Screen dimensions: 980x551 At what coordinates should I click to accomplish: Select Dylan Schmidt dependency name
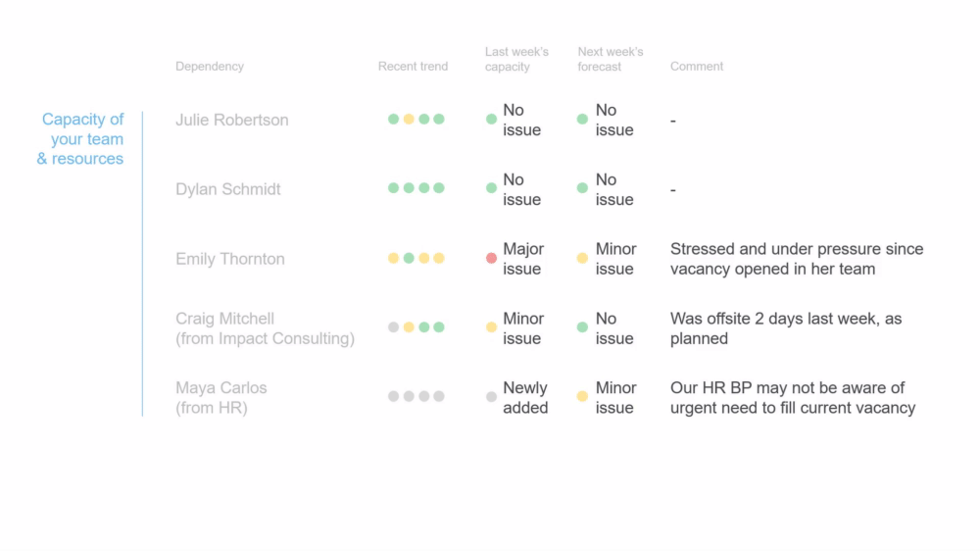click(228, 189)
